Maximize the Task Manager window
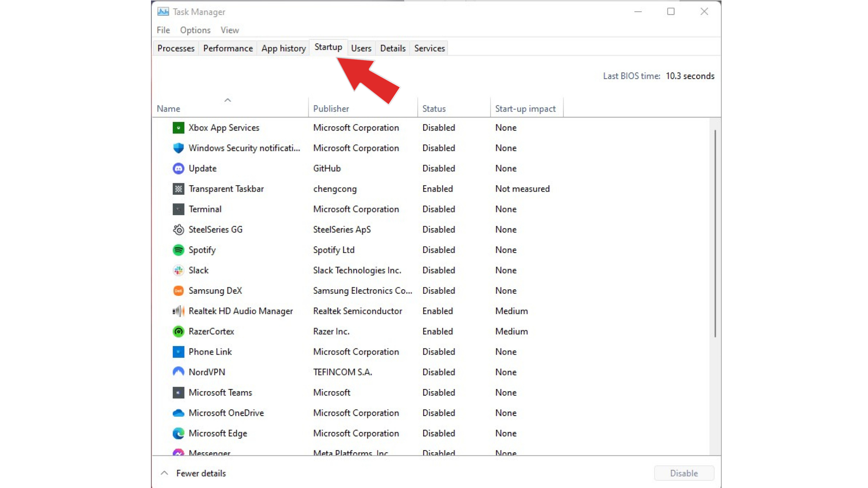The height and width of the screenshot is (488, 868). coord(671,12)
